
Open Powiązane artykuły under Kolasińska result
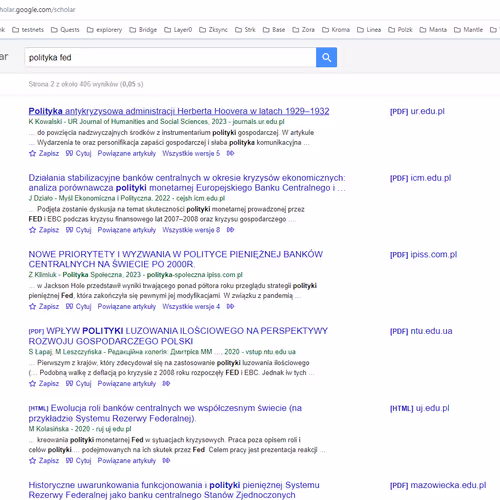127,461
